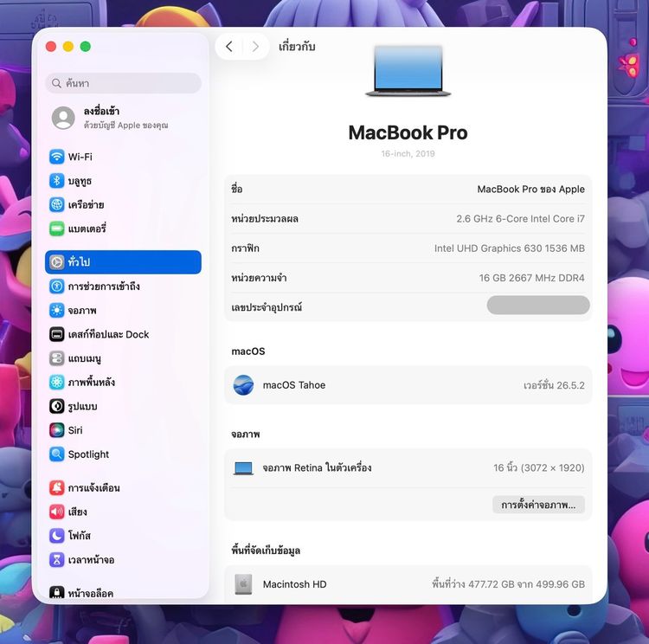Select the Network globe icon (เครือข่าย)

click(57, 204)
